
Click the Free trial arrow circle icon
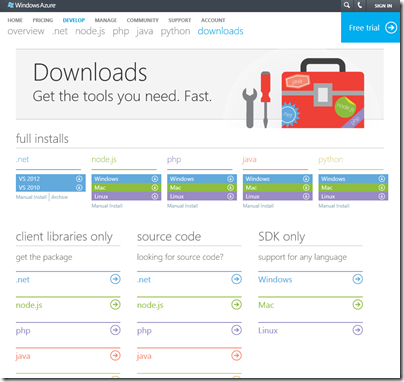point(391,28)
